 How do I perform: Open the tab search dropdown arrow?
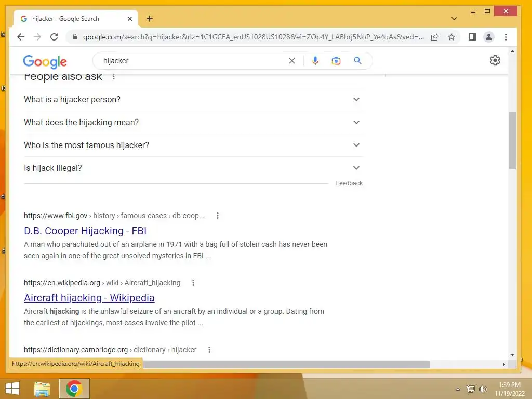[454, 19]
